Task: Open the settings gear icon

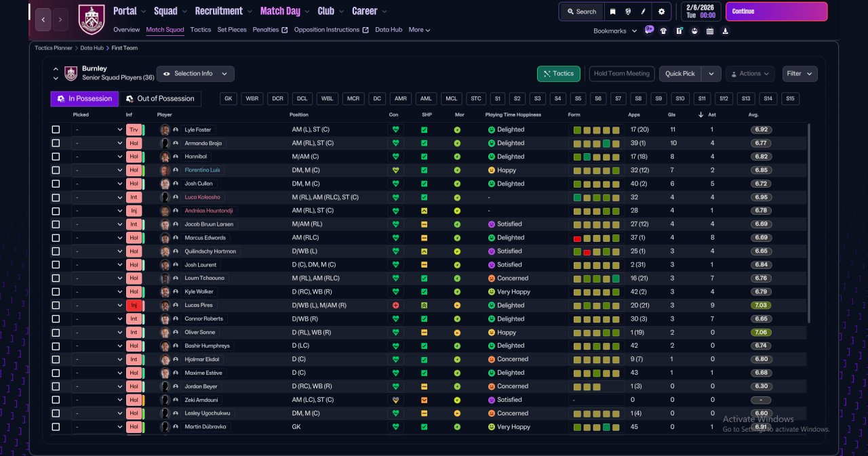Action: [661, 12]
